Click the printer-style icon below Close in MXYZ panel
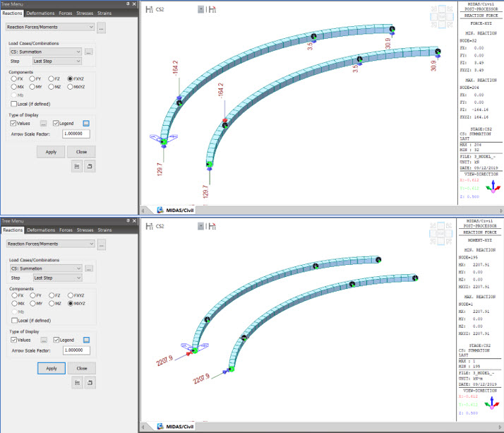This screenshot has width=504, height=433. (89, 382)
